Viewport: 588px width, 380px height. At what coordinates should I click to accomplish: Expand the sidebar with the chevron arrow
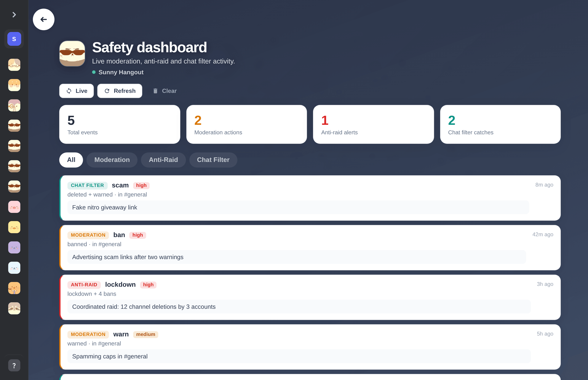(14, 15)
